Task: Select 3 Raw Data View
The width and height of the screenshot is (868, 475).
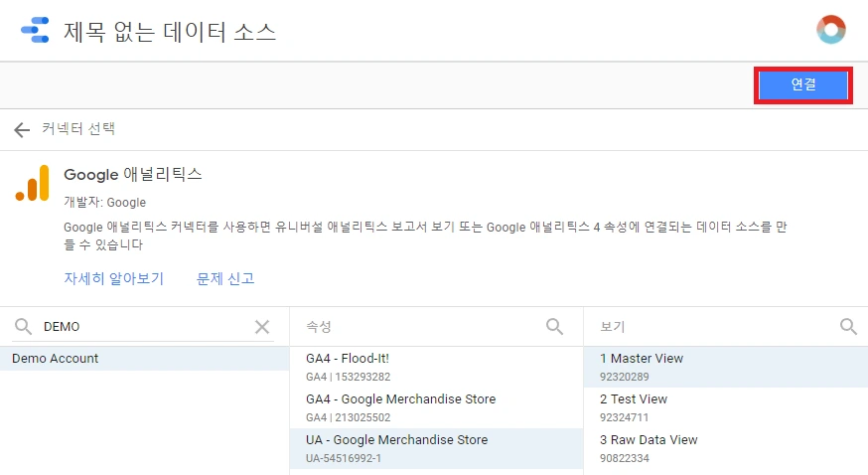Action: [x=726, y=448]
